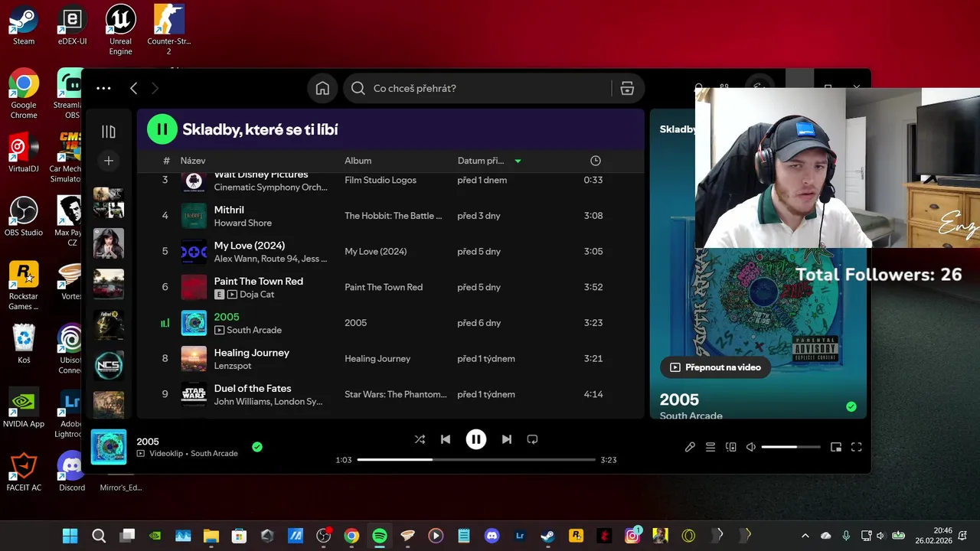The width and height of the screenshot is (980, 551).
Task: Sort by track number hash column
Action: click(x=166, y=161)
